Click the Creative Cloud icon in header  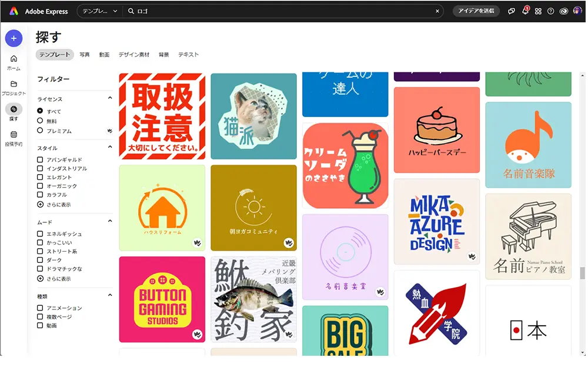(564, 11)
